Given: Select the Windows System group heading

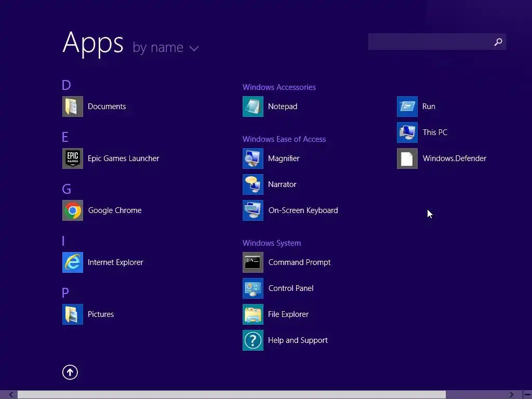Looking at the screenshot, I should pos(271,243).
